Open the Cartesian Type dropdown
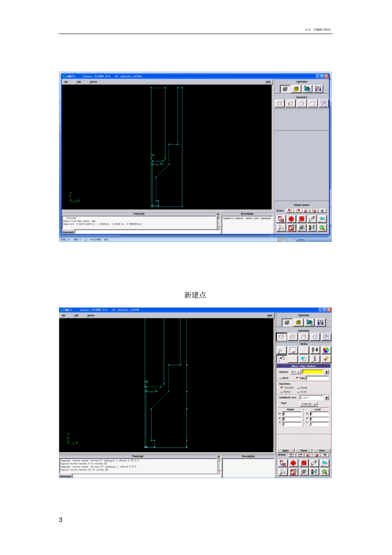Viewport: 392px width, 555px height. [308, 404]
